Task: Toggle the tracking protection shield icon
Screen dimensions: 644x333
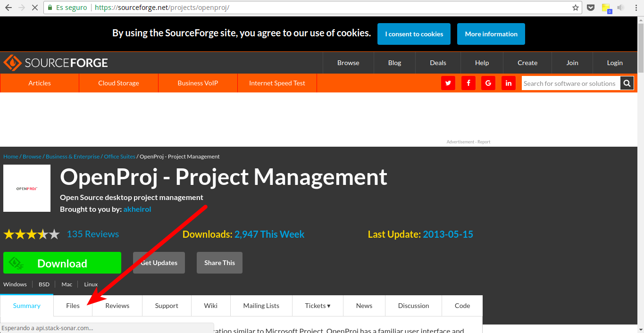Action: pyautogui.click(x=590, y=8)
